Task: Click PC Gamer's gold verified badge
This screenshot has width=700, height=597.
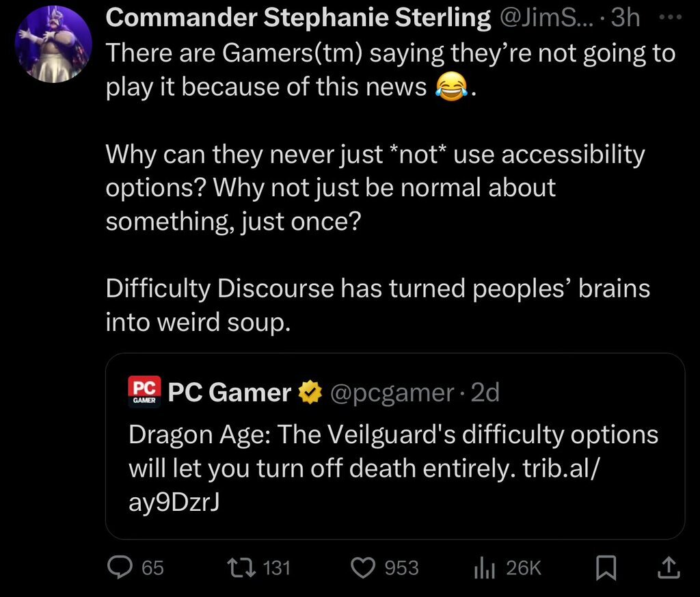Action: point(309,393)
